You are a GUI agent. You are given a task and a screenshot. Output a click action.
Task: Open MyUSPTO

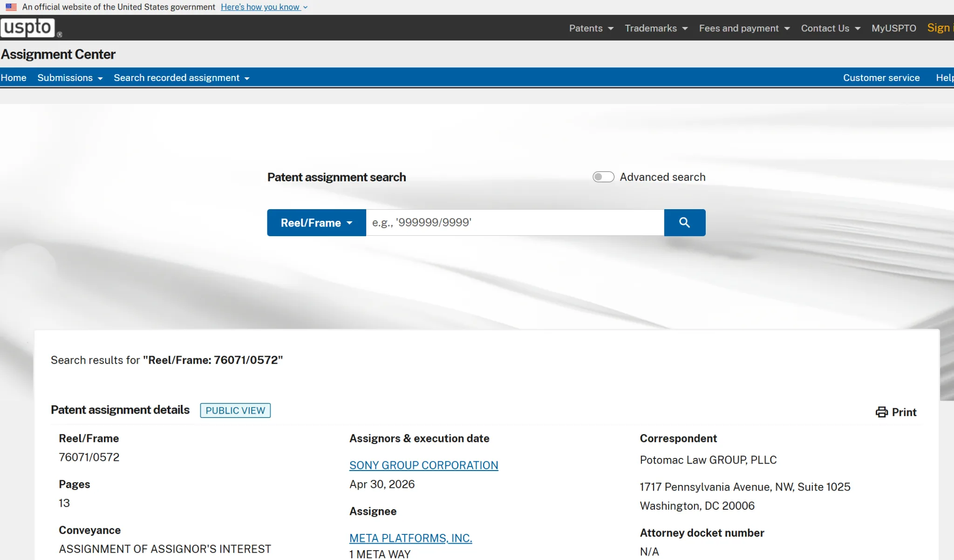(x=893, y=28)
